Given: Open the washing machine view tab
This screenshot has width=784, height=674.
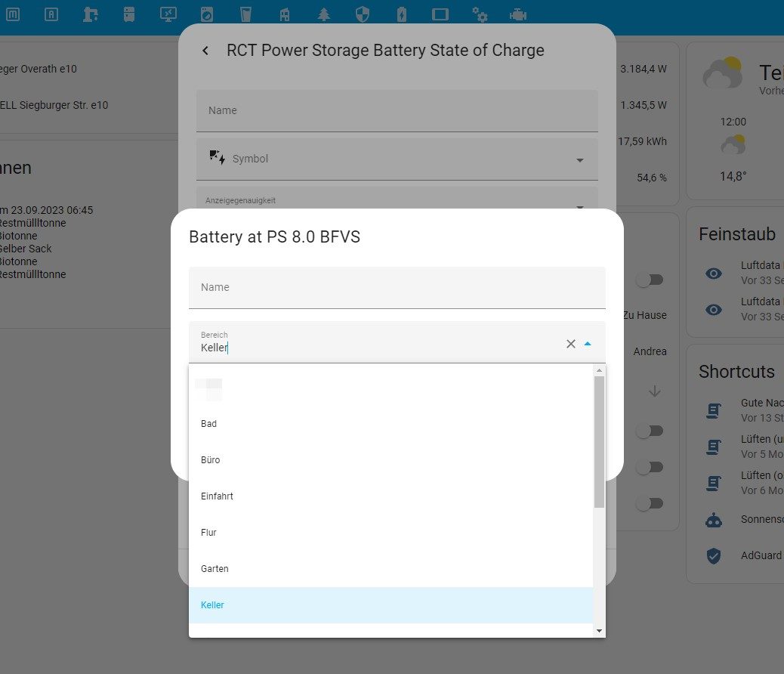Looking at the screenshot, I should coord(206,14).
